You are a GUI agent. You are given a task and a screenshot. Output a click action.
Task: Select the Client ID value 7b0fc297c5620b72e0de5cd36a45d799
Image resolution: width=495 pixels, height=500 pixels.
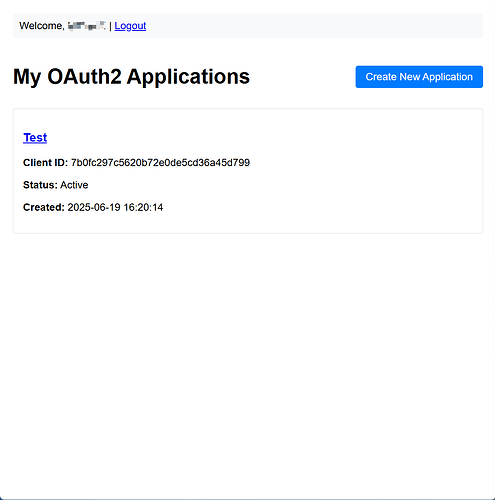[160, 163]
